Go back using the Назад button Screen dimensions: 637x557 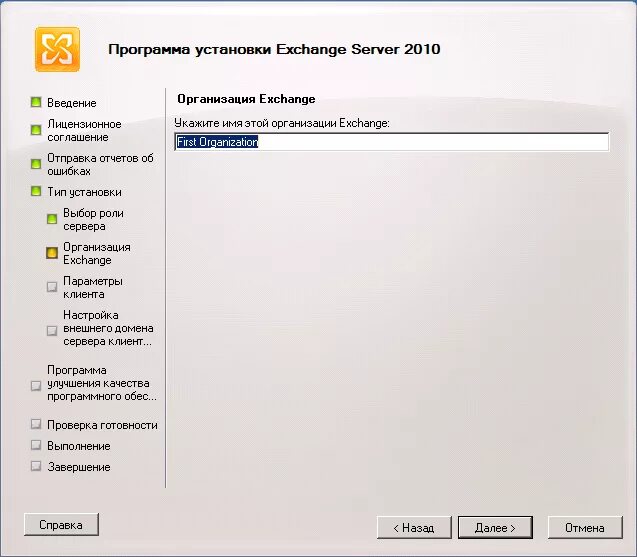tap(414, 527)
